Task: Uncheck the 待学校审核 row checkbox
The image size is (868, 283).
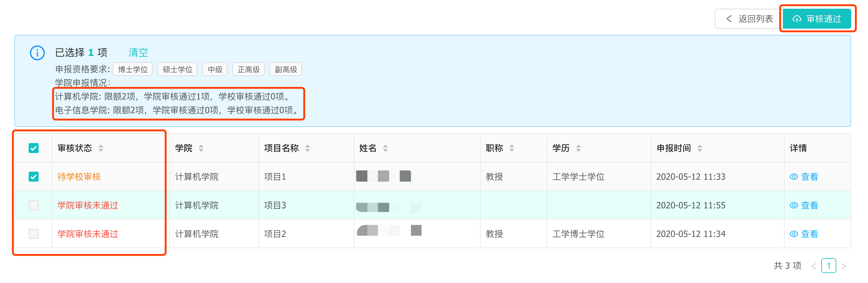Action: (34, 177)
